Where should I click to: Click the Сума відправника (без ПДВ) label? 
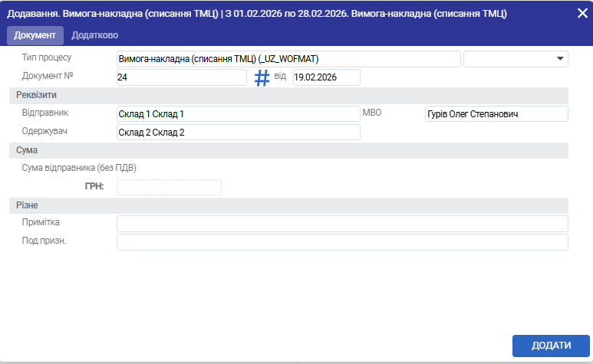click(79, 168)
